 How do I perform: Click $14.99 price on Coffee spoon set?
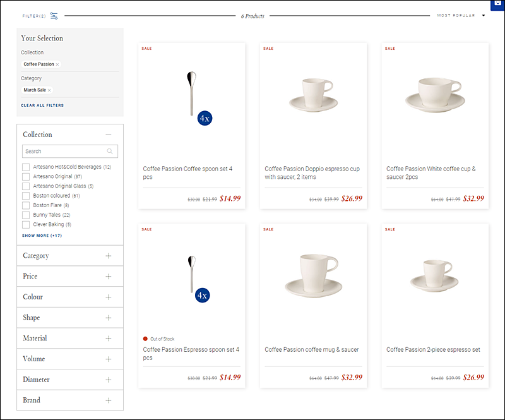pos(230,198)
